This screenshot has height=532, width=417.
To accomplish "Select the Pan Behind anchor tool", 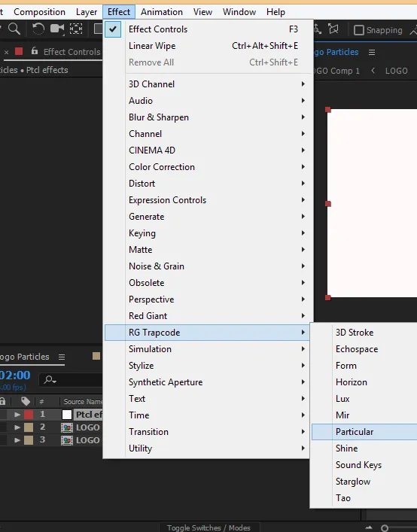I will pyautogui.click(x=76, y=29).
